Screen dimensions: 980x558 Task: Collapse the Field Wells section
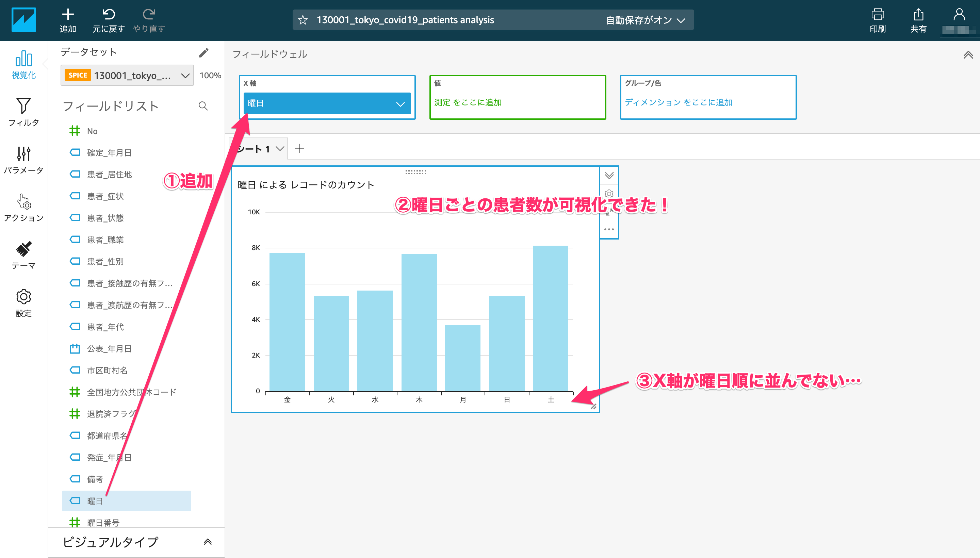[968, 55]
